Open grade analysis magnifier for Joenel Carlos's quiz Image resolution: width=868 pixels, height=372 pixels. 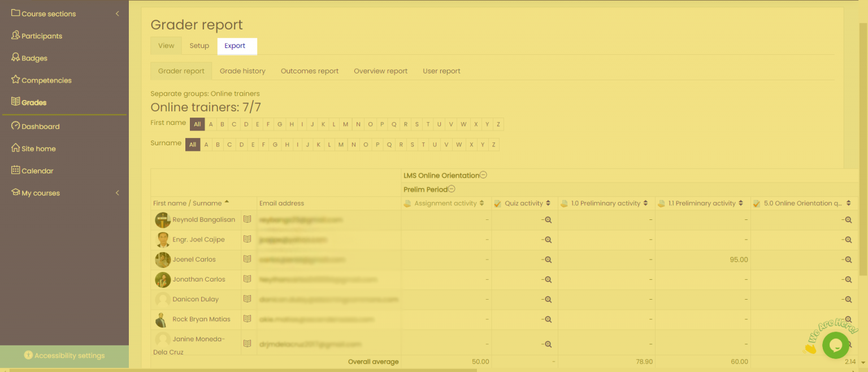[547, 259]
